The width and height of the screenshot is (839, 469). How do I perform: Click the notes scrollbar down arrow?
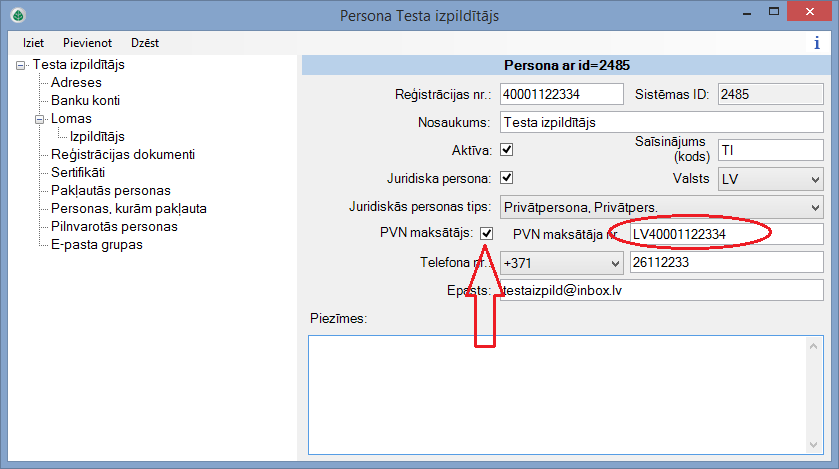point(813,444)
